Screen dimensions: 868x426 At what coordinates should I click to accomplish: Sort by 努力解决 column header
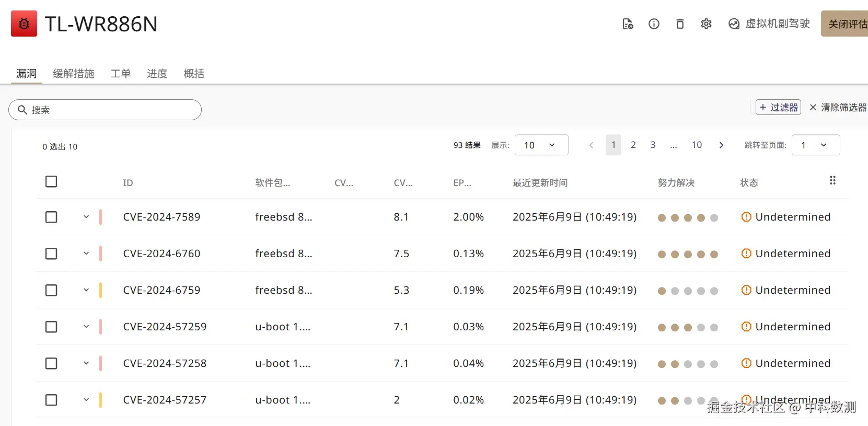coord(676,183)
